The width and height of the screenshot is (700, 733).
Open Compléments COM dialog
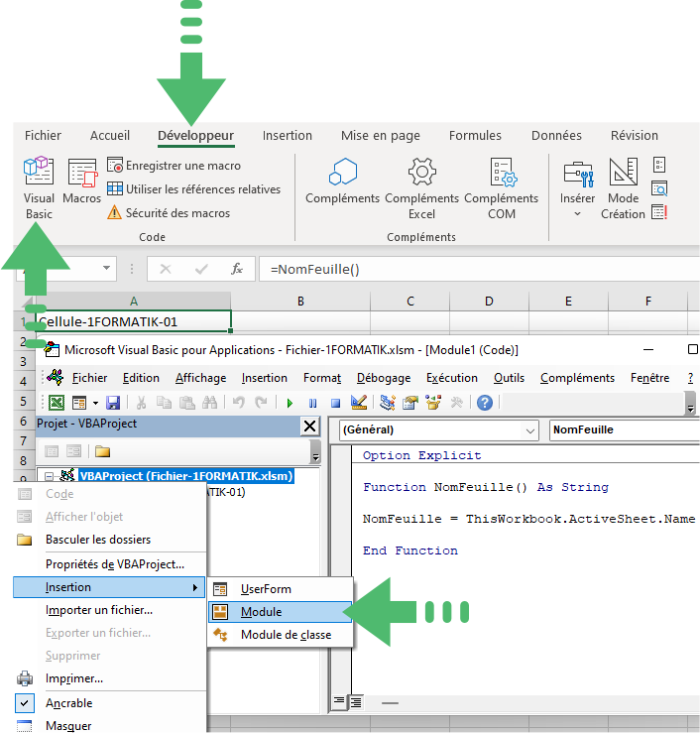click(502, 187)
